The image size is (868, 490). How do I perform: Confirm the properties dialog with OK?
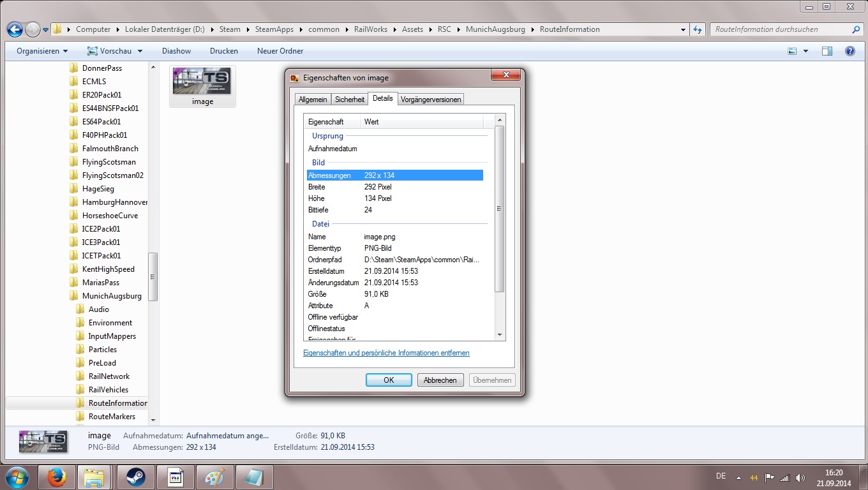(389, 380)
